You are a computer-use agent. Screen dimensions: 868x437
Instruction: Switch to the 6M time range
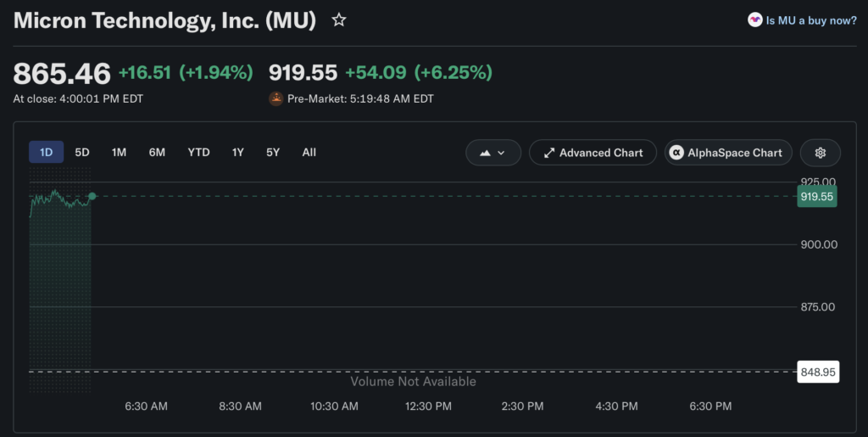(157, 152)
